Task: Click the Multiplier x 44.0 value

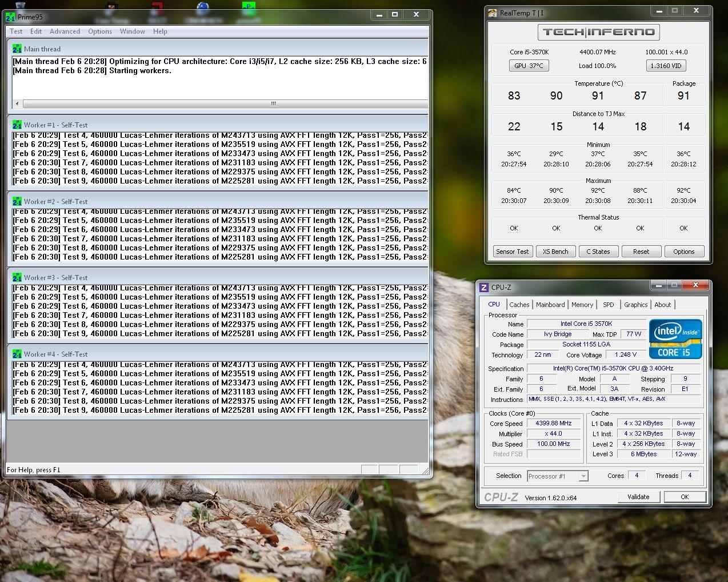Action: (554, 433)
